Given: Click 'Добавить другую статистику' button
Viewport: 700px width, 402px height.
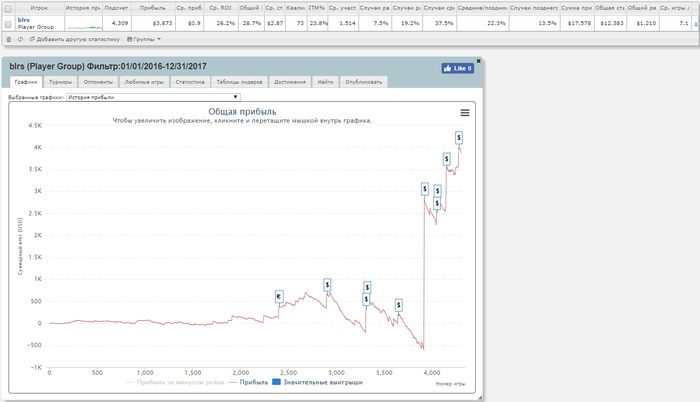Looking at the screenshot, I should (75, 39).
